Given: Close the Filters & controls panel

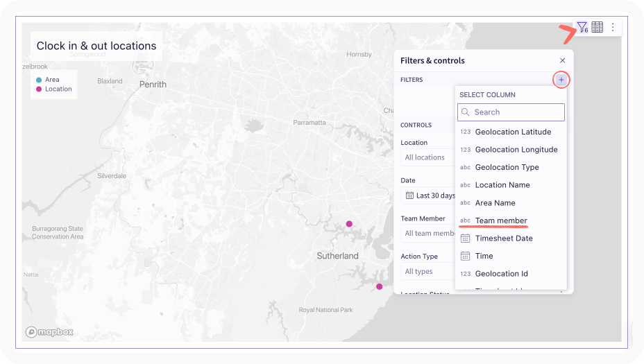Looking at the screenshot, I should point(562,60).
